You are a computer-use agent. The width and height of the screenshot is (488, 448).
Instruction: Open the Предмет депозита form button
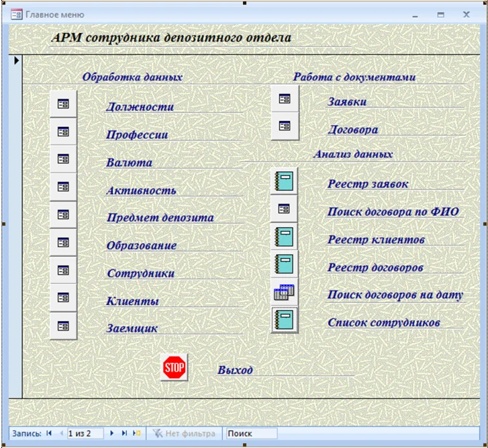click(x=63, y=214)
